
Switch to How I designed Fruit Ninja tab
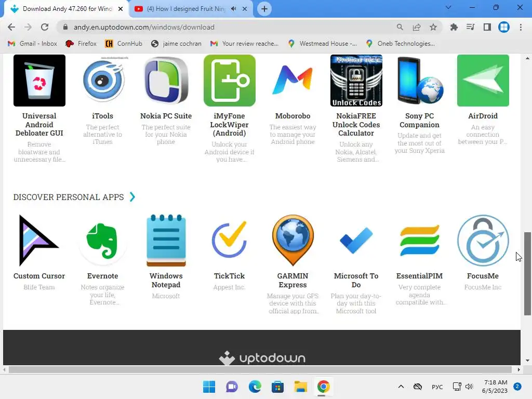point(185,9)
